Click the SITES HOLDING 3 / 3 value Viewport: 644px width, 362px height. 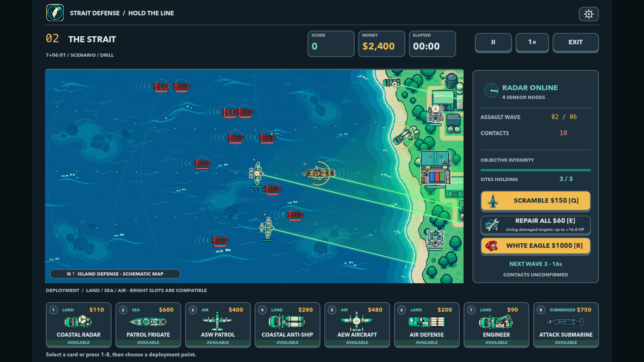(x=566, y=179)
